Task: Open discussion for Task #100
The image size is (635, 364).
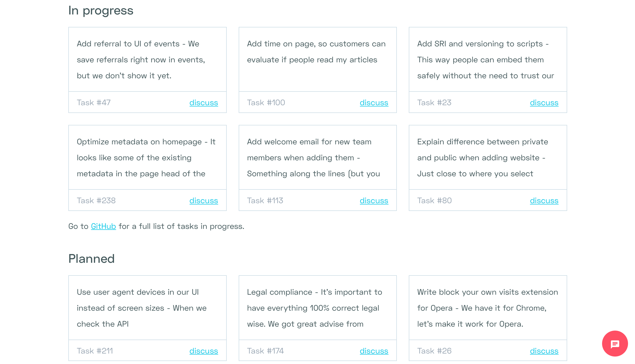Action: (x=374, y=102)
